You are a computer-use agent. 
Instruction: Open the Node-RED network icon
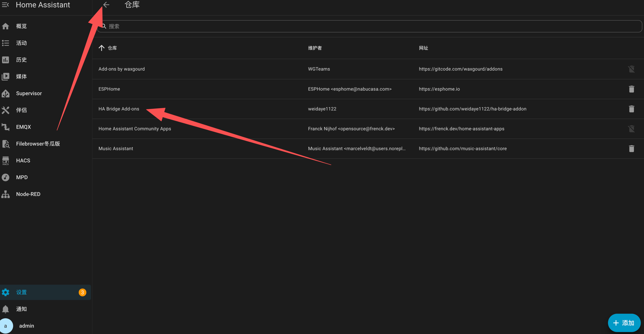(5, 194)
